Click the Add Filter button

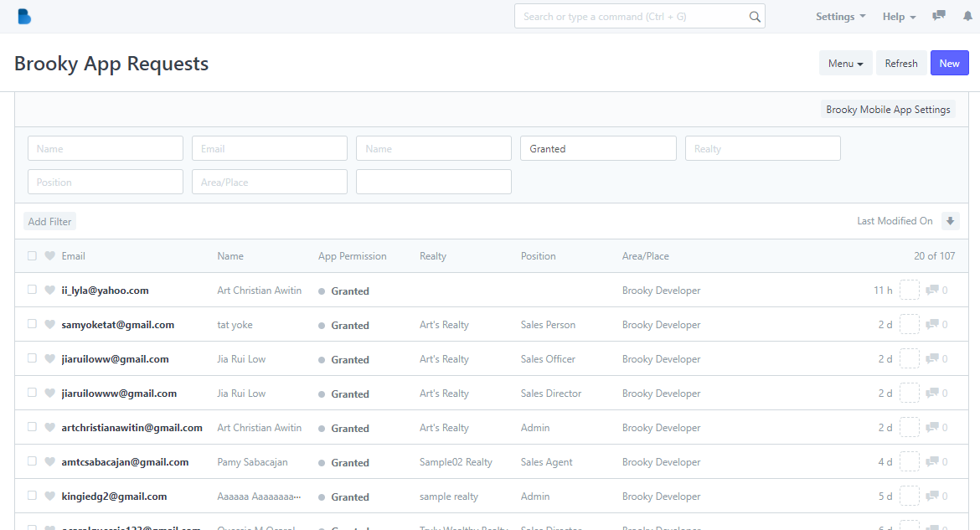49,221
